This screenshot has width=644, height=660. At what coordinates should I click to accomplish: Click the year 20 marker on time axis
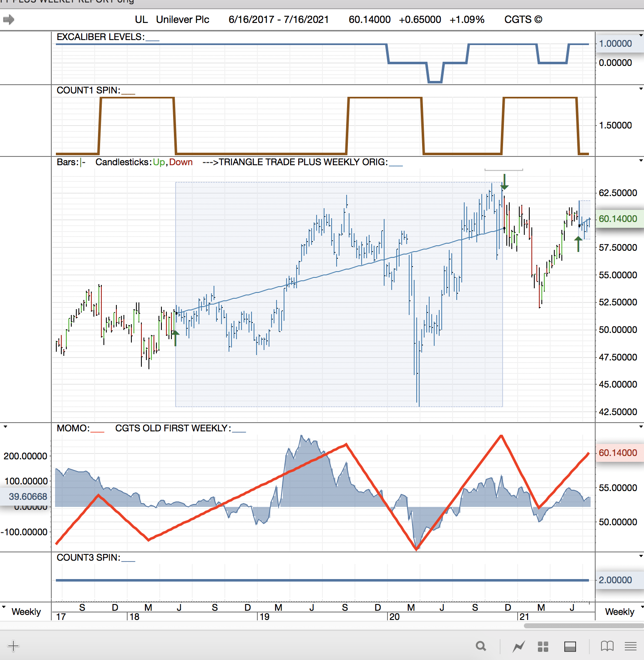click(x=395, y=617)
